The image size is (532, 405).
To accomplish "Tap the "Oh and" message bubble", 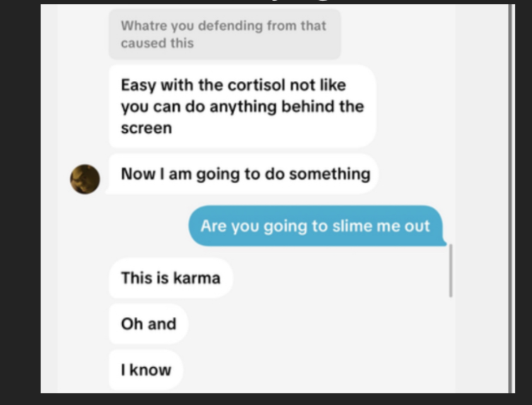I will (148, 324).
